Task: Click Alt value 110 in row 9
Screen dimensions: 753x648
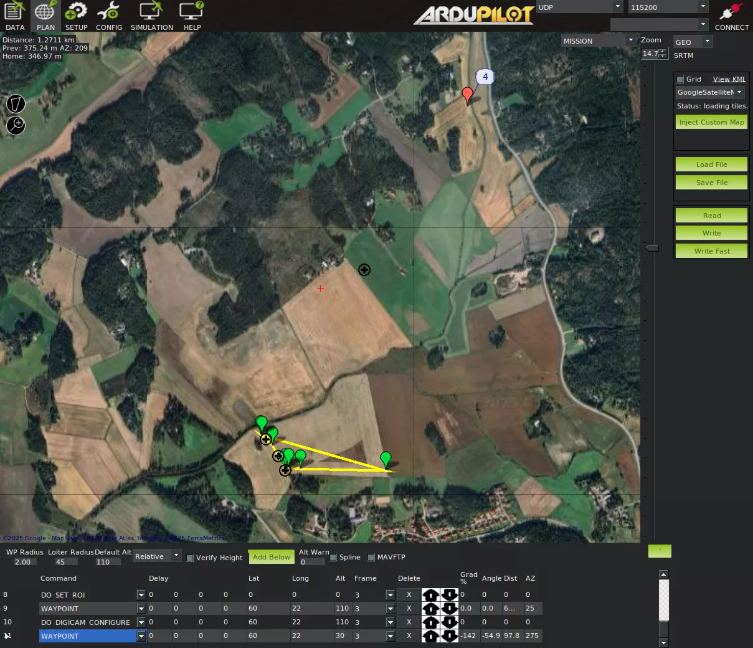Action: pyautogui.click(x=342, y=608)
